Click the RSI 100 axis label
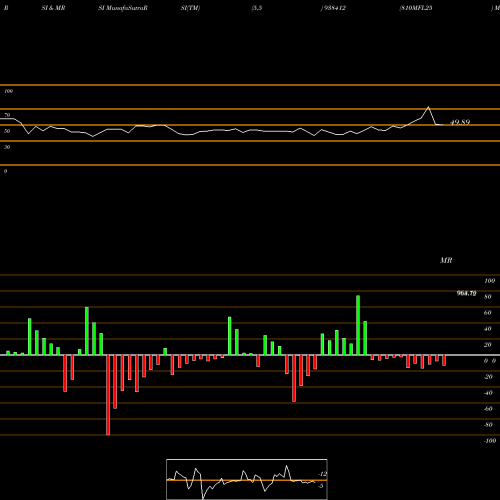Viewport: 500px width, 500px height. coord(9,91)
